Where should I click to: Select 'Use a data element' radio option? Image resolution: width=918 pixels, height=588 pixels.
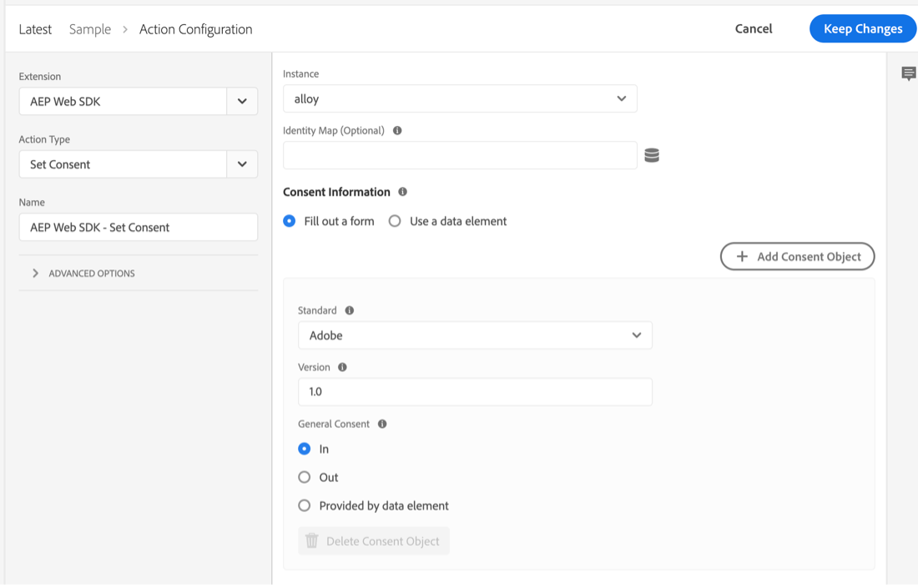click(x=395, y=221)
